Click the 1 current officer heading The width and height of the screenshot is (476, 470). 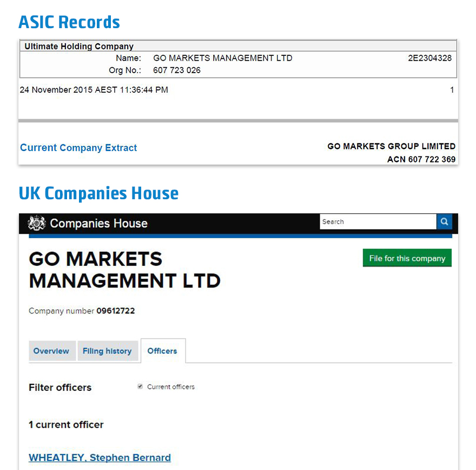click(x=66, y=425)
